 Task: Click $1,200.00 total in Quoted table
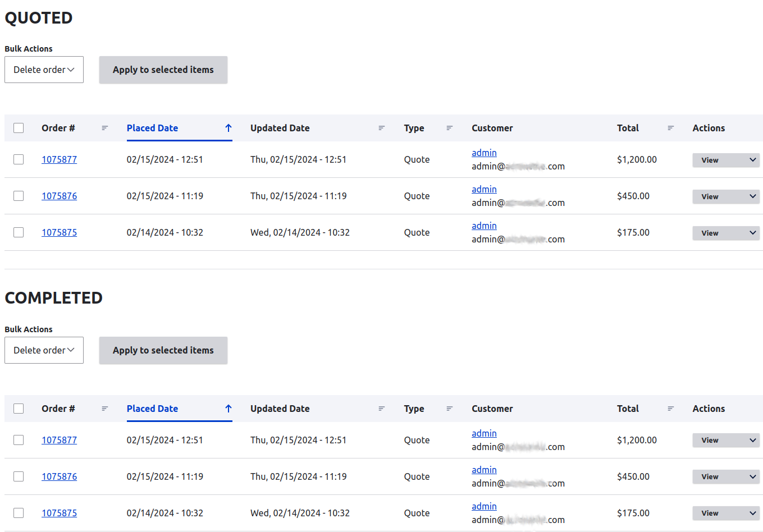tap(637, 159)
